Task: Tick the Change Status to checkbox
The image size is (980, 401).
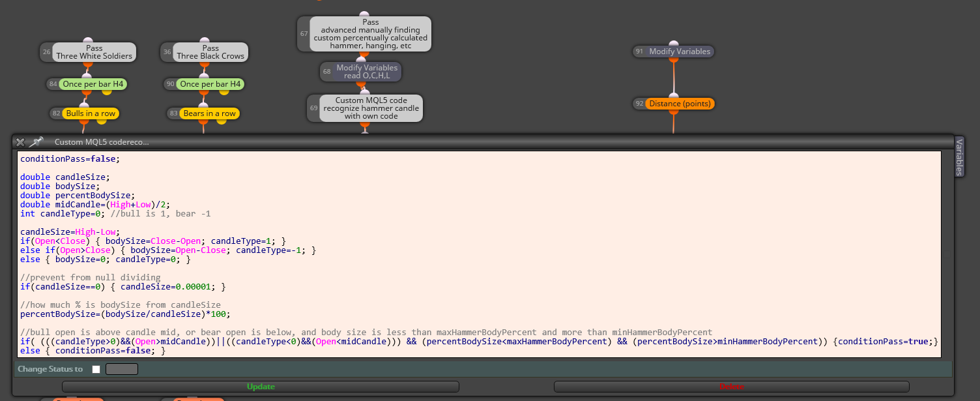Action: click(96, 369)
